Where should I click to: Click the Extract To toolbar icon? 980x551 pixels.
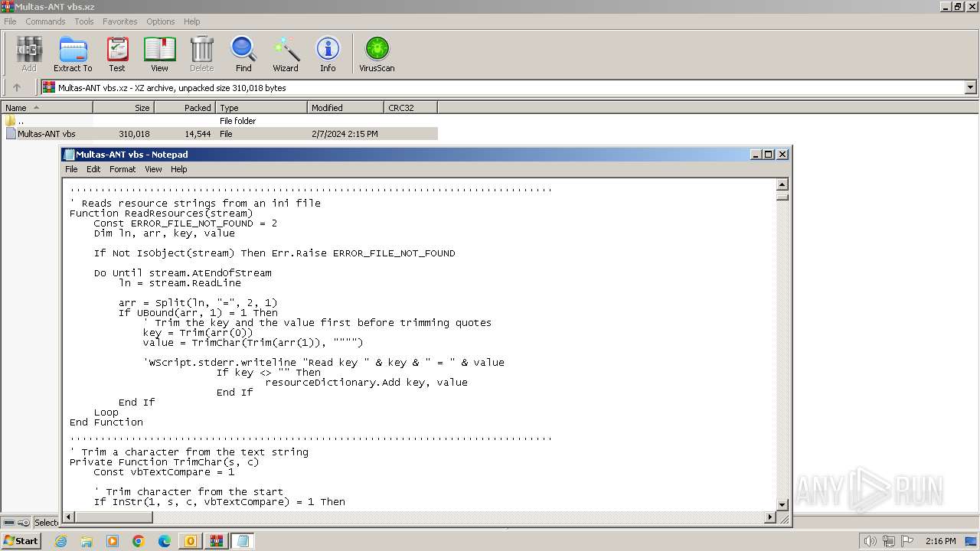(x=73, y=54)
